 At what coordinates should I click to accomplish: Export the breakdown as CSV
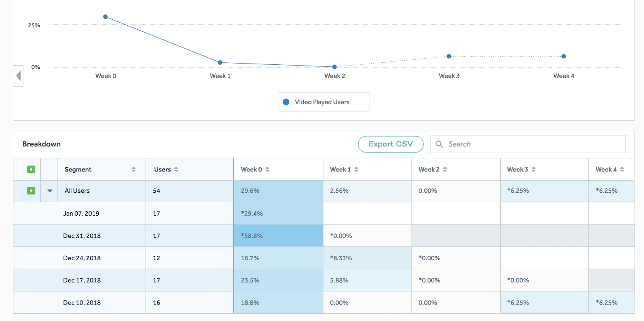(x=390, y=144)
